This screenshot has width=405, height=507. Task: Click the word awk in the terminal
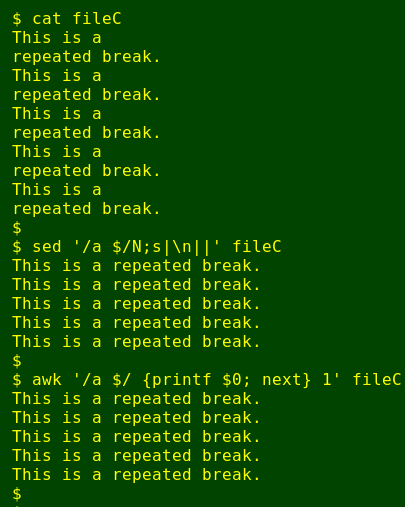(x=47, y=380)
